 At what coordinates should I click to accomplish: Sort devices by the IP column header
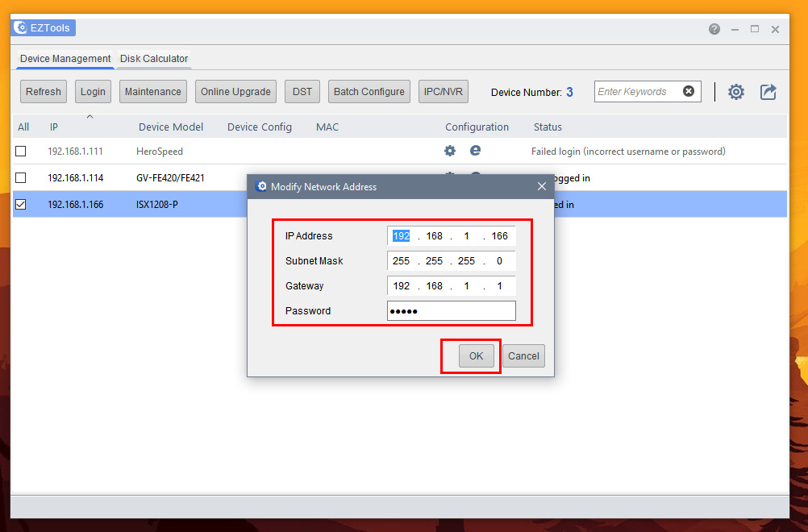(x=54, y=127)
